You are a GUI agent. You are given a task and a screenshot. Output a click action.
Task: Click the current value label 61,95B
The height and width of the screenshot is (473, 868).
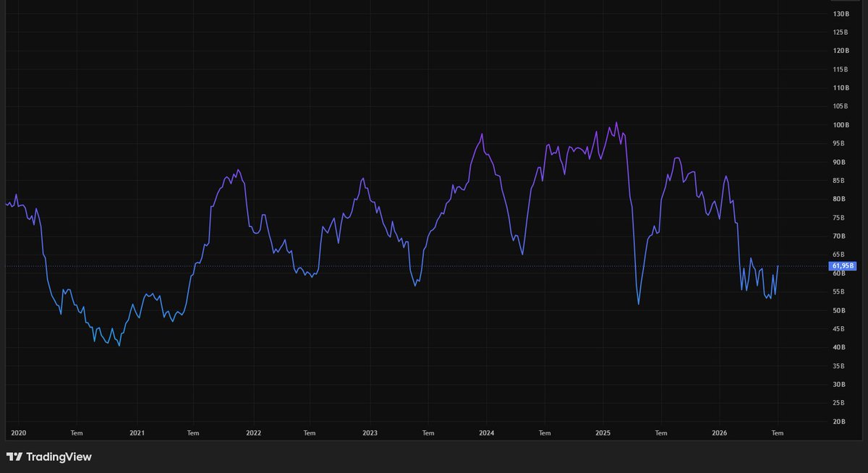pyautogui.click(x=844, y=266)
